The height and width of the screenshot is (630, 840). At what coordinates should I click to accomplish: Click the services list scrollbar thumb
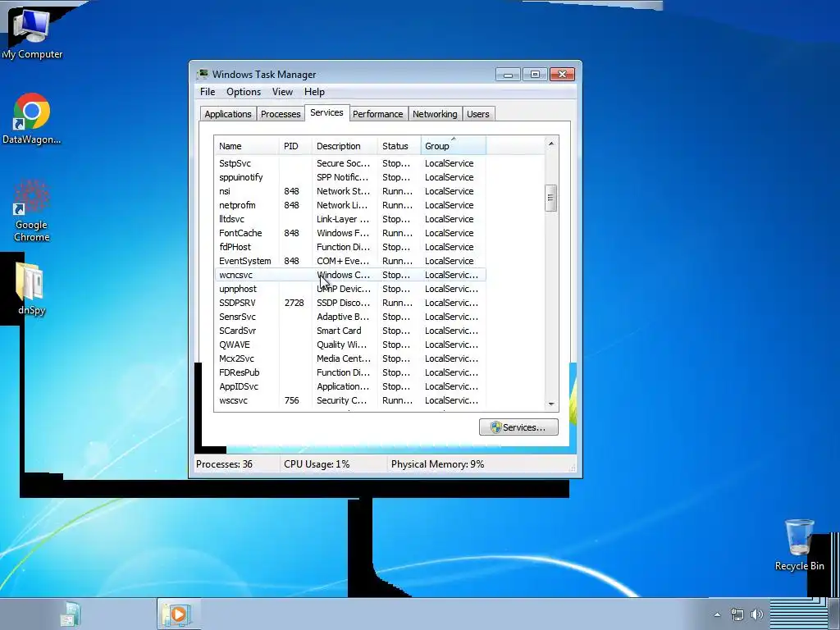550,198
